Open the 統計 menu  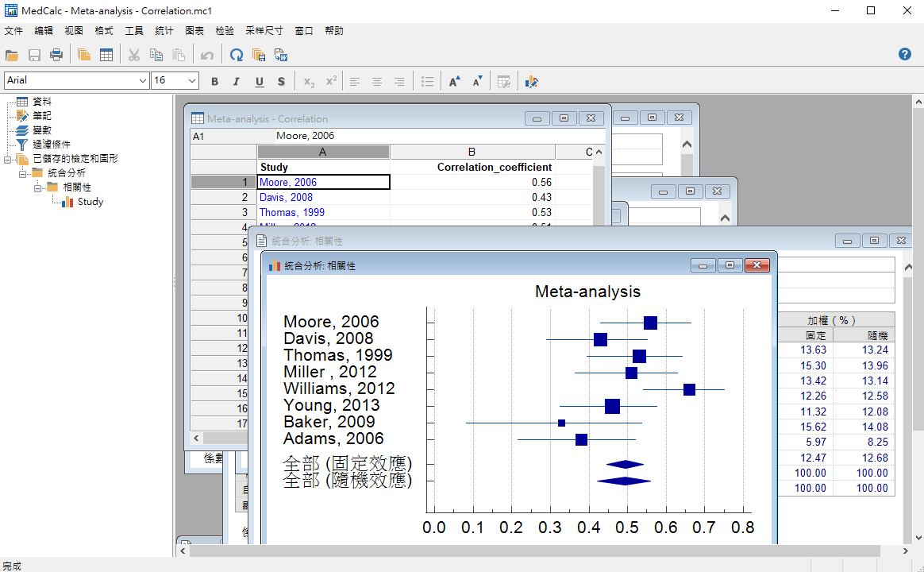tap(164, 31)
